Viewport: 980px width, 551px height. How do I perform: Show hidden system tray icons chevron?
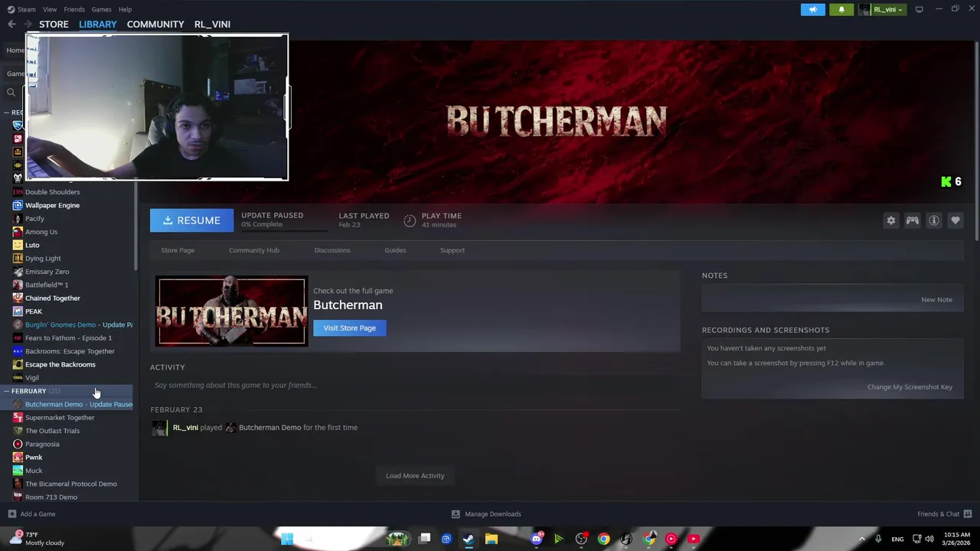click(x=861, y=539)
